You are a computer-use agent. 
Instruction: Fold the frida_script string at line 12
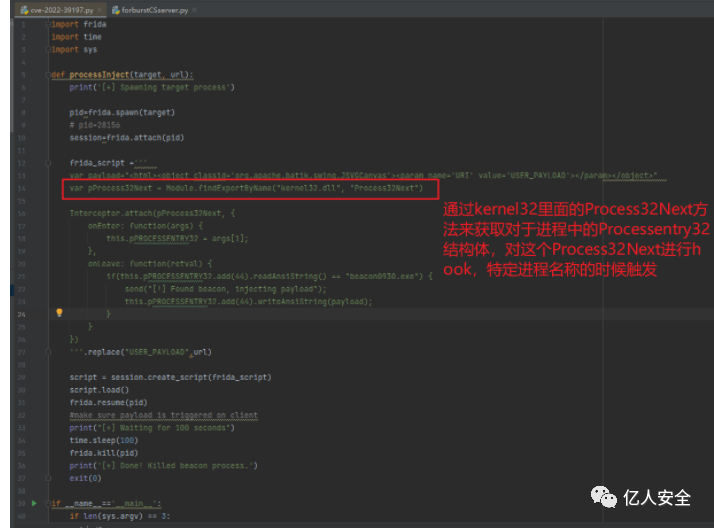coord(48,163)
